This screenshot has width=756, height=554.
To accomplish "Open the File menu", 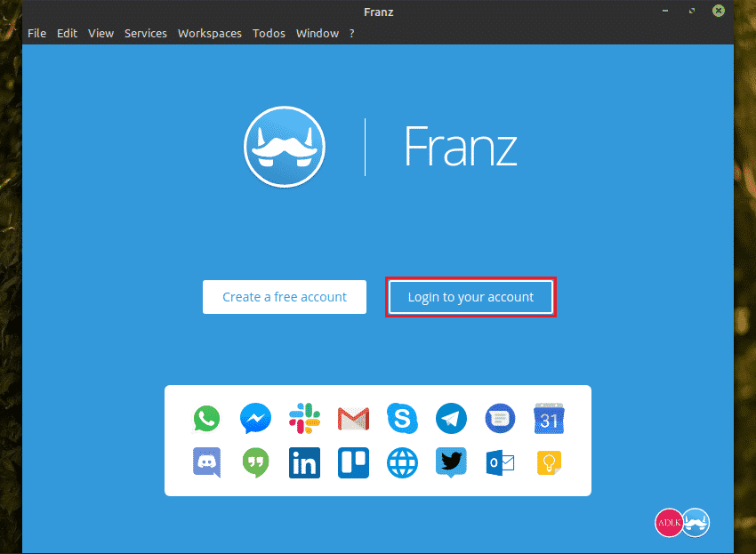I will (37, 33).
